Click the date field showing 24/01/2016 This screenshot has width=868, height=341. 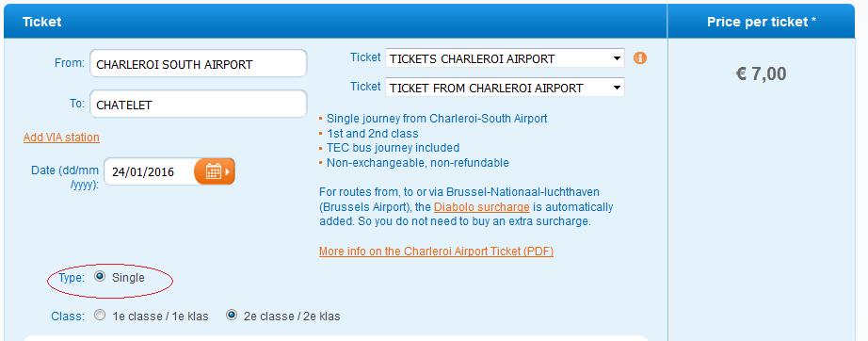pos(150,171)
